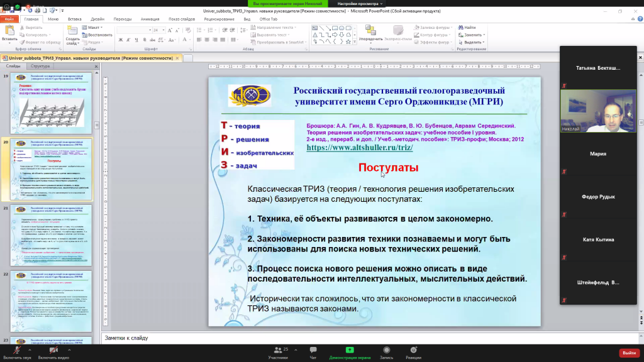Click the Заметки к слайду notes field
This screenshot has height=362, width=644.
370,337
